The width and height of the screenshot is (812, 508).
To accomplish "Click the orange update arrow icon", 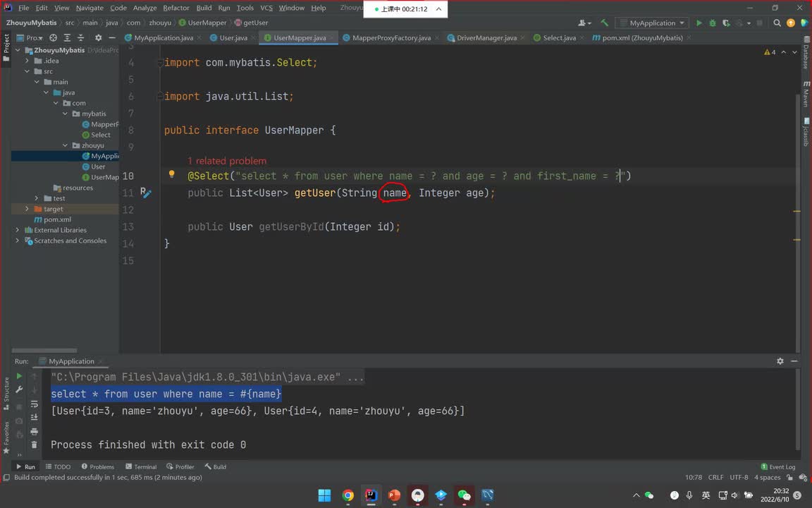I will 790,23.
